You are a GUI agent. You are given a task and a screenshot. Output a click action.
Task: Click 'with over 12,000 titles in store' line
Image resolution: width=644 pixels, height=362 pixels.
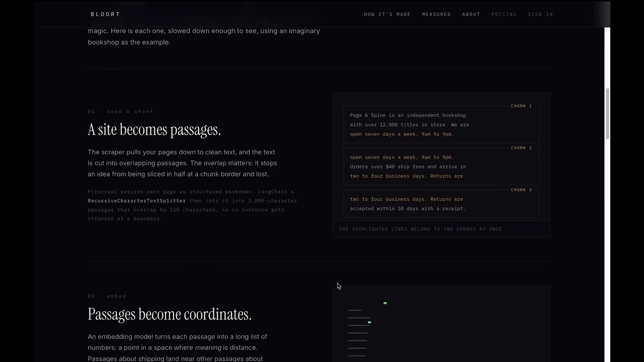[410, 125]
